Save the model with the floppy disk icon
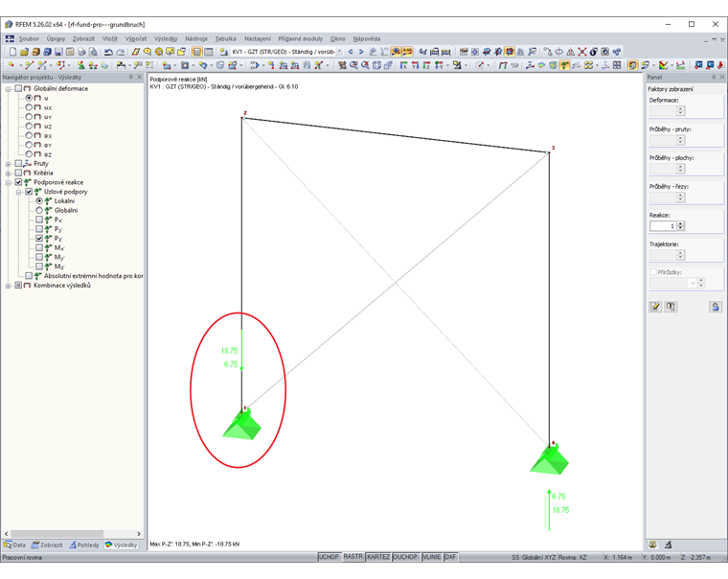Image resolution: width=728 pixels, height=579 pixels. [58, 52]
